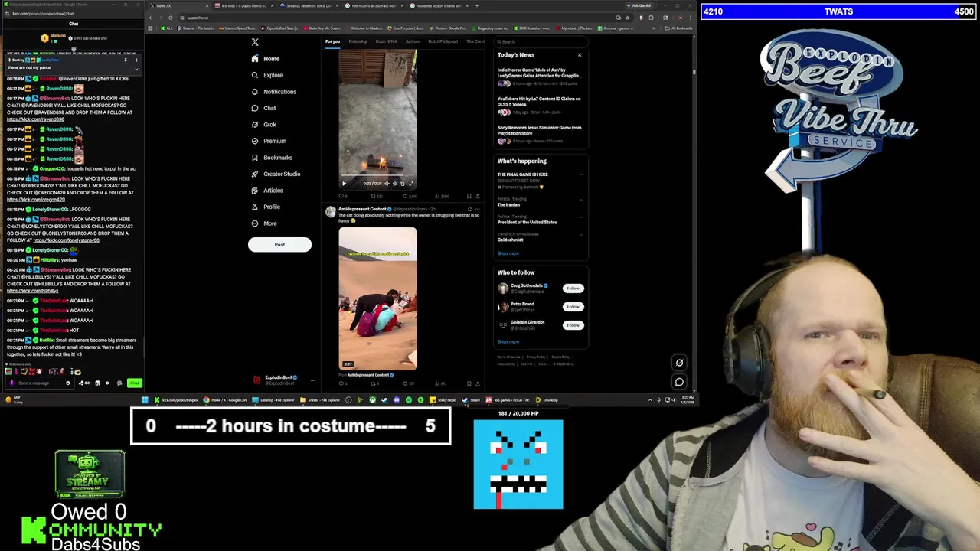This screenshot has height=551, width=980.
Task: Open Explore in X sidebar
Action: 267,75
